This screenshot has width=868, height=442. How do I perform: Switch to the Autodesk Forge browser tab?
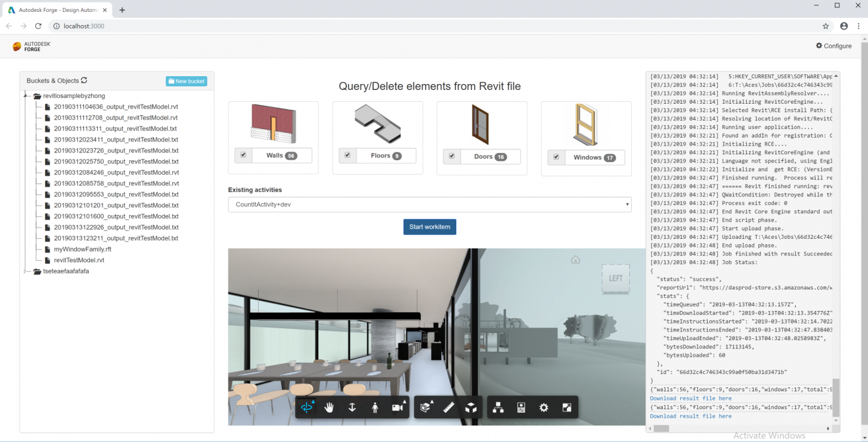(57, 10)
